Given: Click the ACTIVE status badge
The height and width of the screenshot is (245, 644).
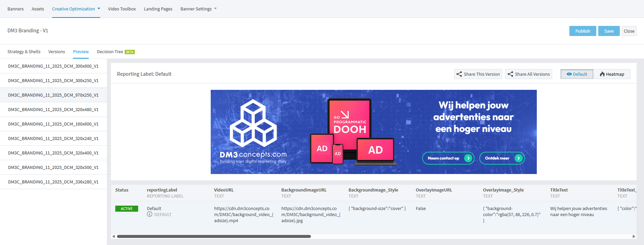Looking at the screenshot, I should click(127, 209).
